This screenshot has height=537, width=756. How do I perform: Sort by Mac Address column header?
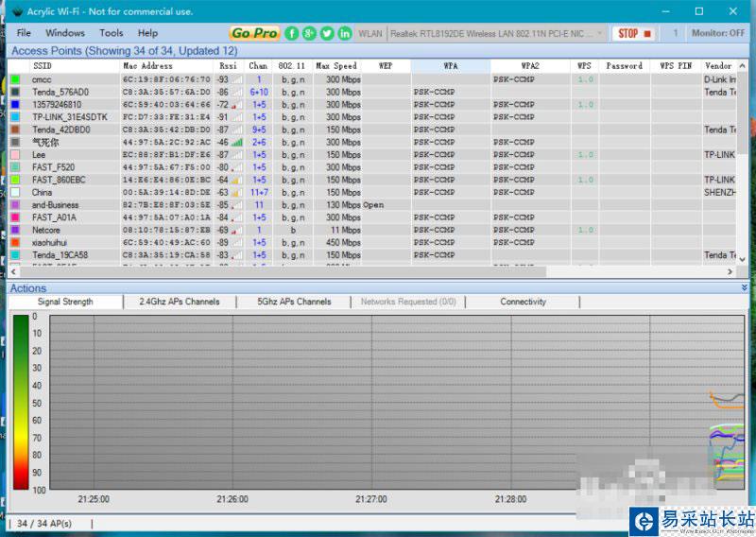coord(166,65)
